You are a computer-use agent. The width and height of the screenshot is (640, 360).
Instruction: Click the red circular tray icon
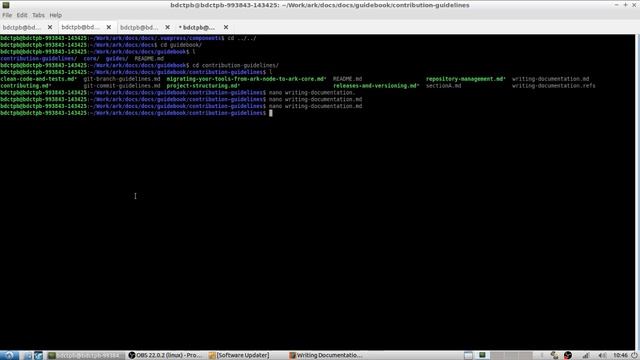[568, 356]
